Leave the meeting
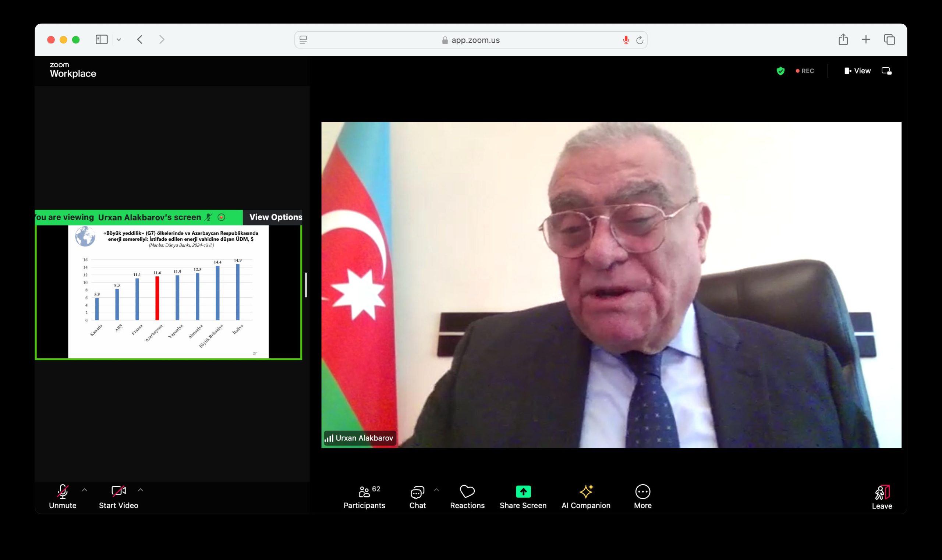This screenshot has width=942, height=560. [x=882, y=496]
